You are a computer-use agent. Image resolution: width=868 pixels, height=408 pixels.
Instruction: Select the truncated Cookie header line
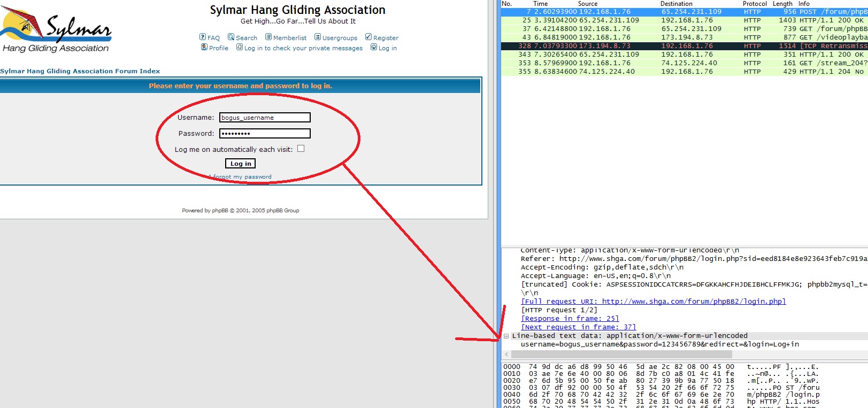694,284
